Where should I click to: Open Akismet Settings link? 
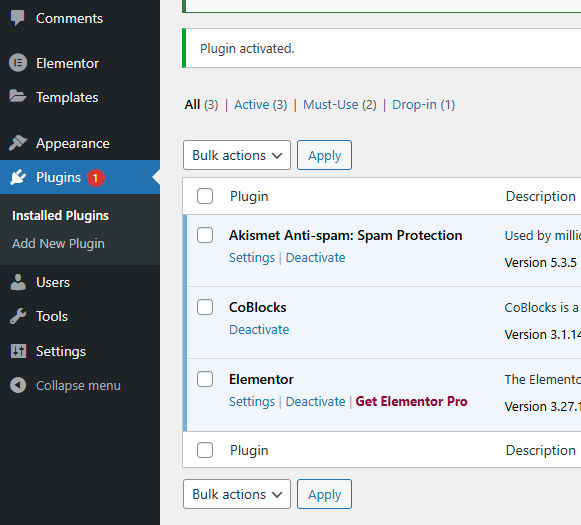pos(252,257)
